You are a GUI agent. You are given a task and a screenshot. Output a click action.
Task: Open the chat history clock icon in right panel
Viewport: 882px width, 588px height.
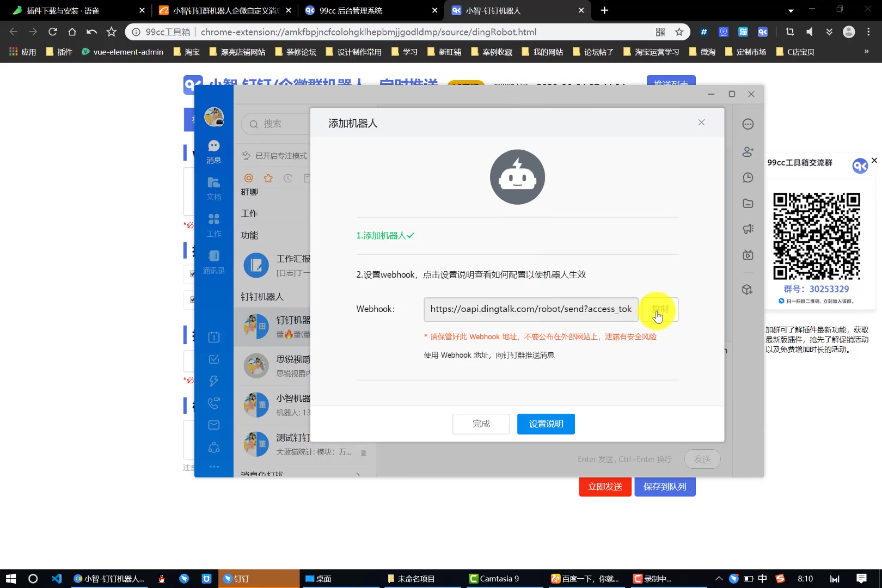pos(748,177)
